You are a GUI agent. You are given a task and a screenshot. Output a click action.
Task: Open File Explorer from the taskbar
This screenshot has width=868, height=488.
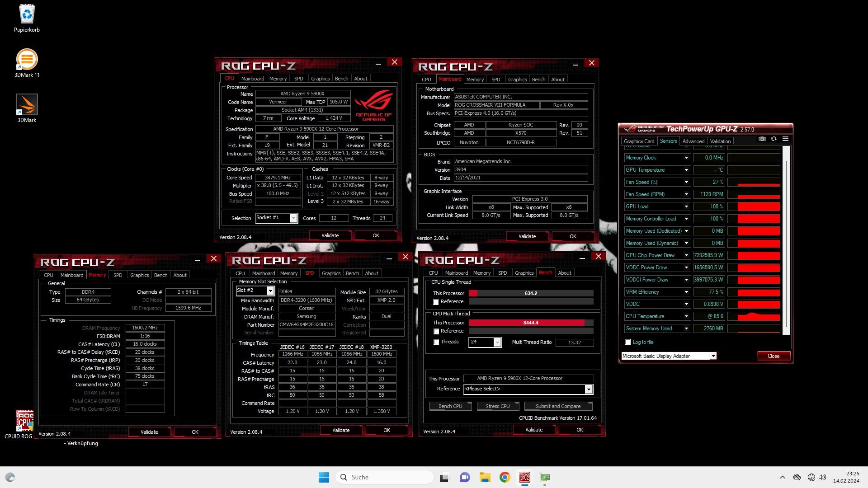(x=485, y=477)
